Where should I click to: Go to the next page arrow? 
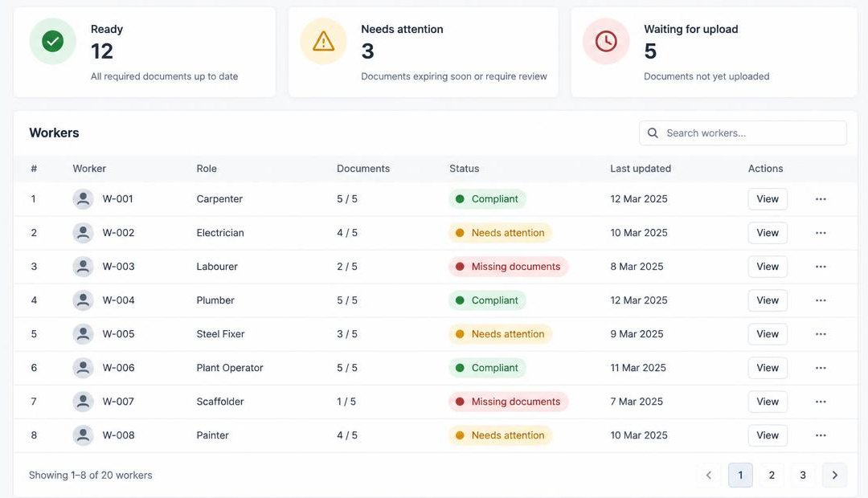pos(835,476)
